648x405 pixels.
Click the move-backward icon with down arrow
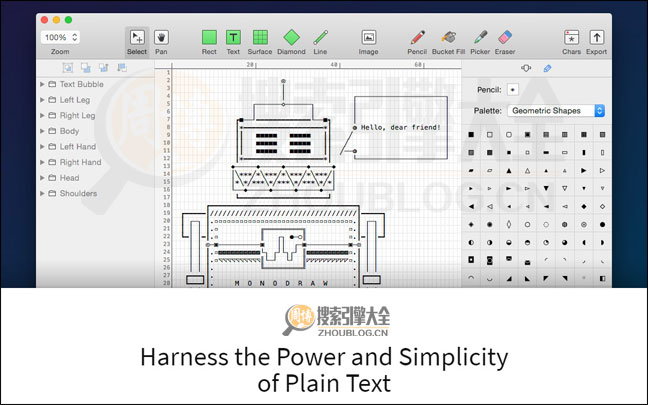(122, 68)
